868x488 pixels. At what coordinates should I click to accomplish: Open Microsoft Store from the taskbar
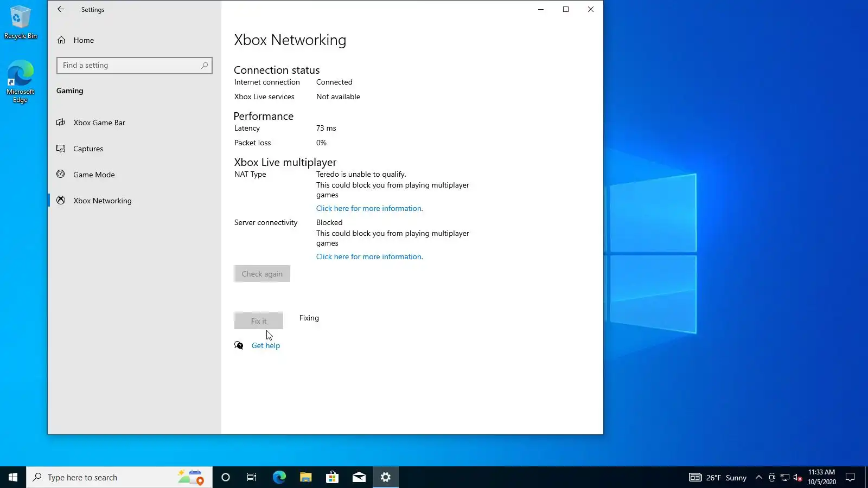[x=332, y=477]
